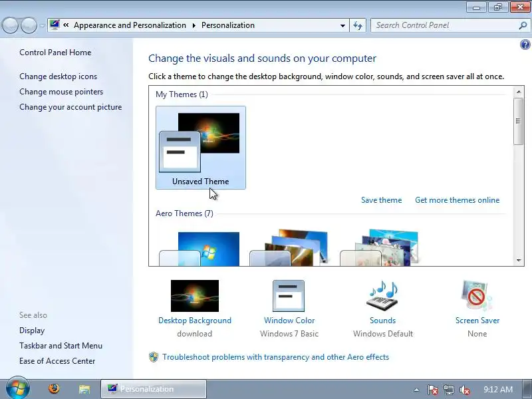Open Windows Explorer from the taskbar

pos(84,389)
